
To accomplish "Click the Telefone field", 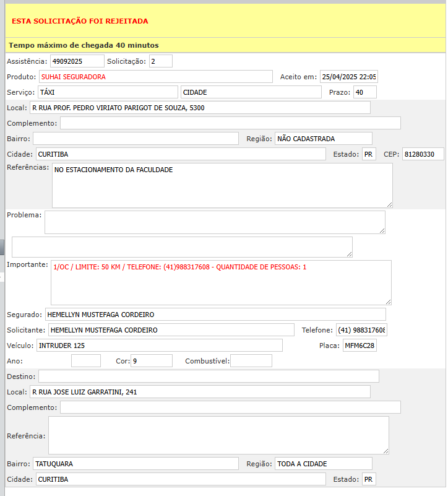I will point(361,330).
